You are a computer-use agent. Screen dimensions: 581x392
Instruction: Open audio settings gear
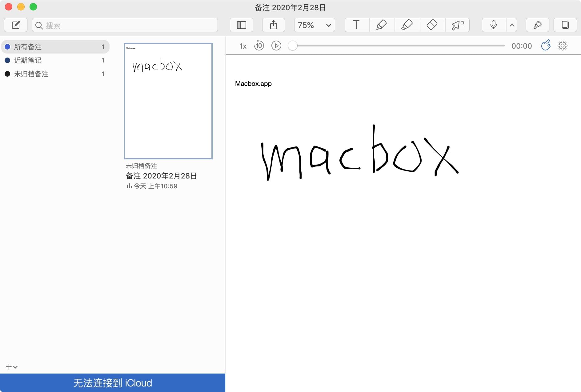[563, 46]
